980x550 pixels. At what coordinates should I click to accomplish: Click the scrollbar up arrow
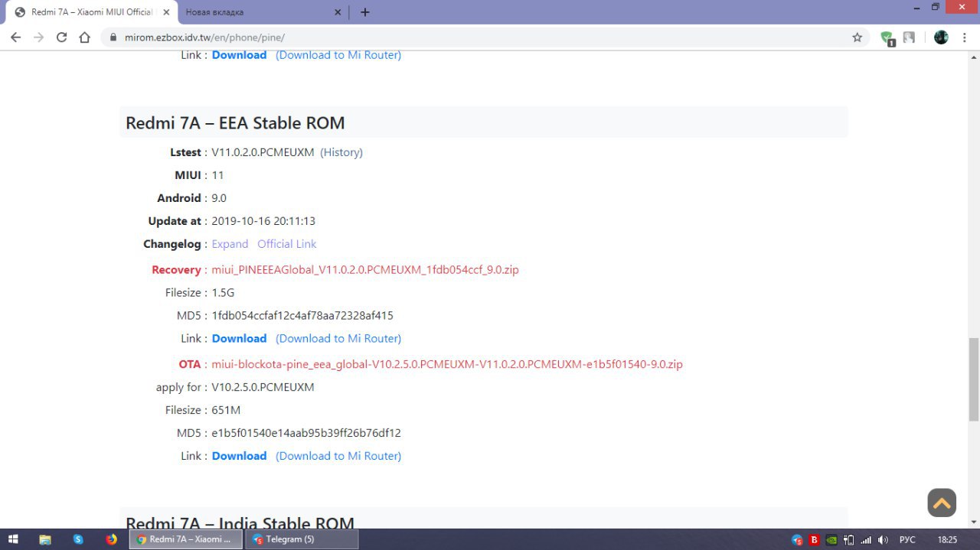(974, 57)
